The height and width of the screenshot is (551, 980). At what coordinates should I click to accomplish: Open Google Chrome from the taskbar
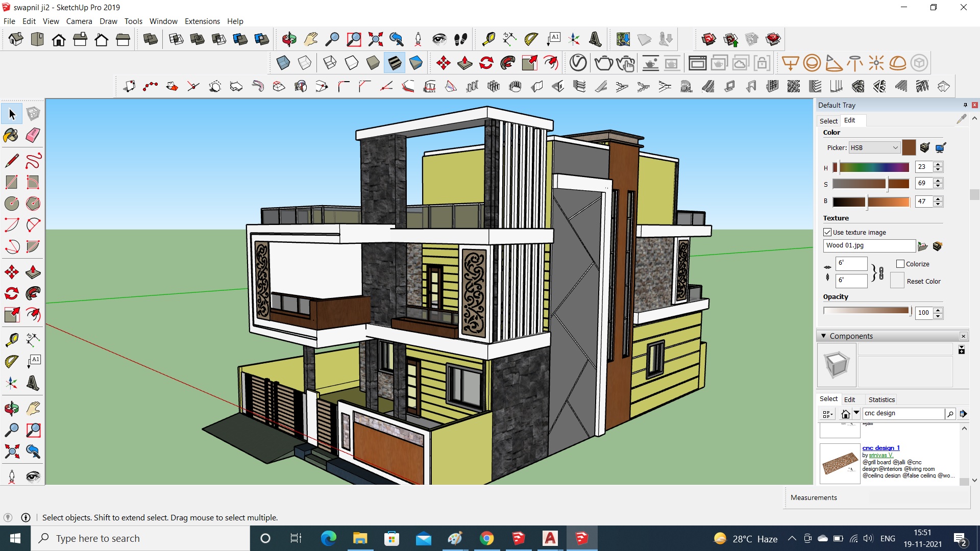click(487, 538)
